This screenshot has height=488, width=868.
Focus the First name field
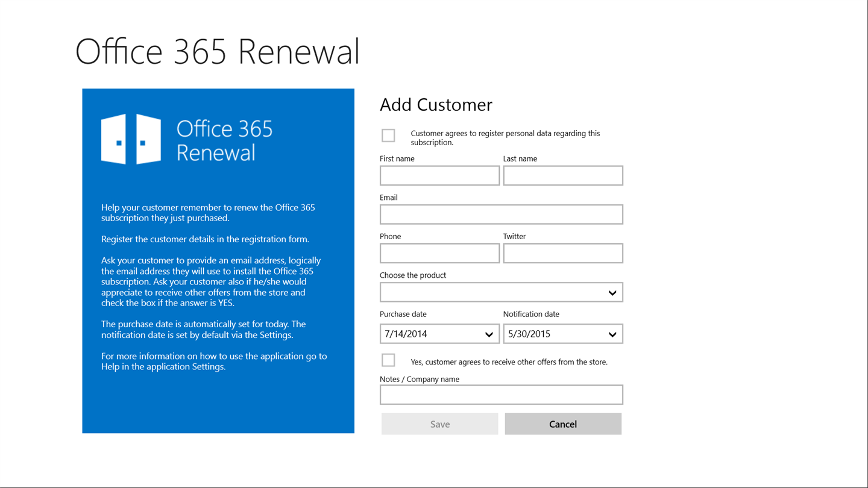pos(439,176)
